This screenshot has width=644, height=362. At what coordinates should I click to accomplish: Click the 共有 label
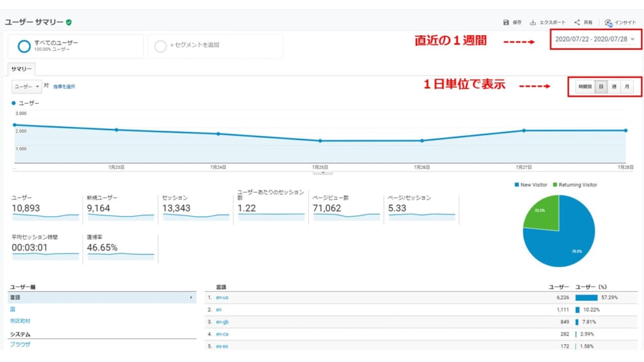588,22
